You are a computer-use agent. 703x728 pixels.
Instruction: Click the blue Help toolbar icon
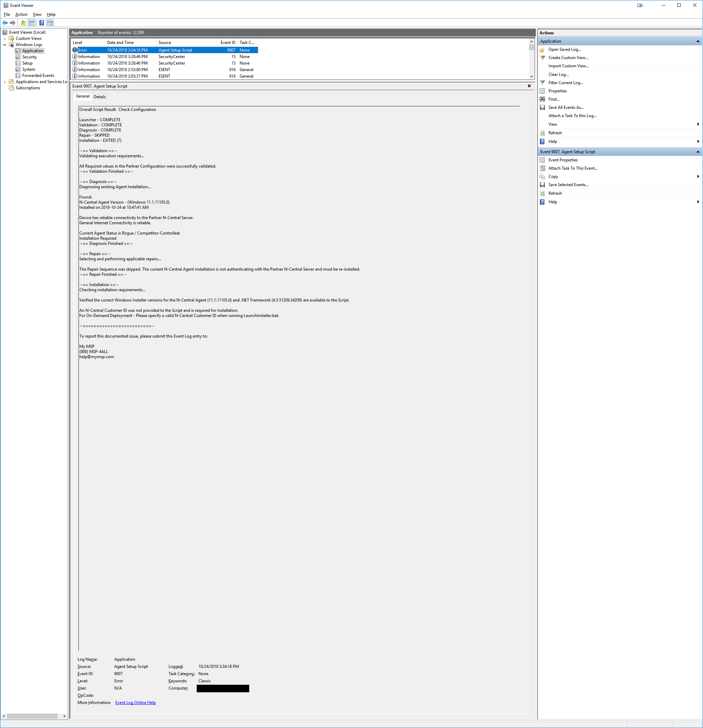point(42,23)
